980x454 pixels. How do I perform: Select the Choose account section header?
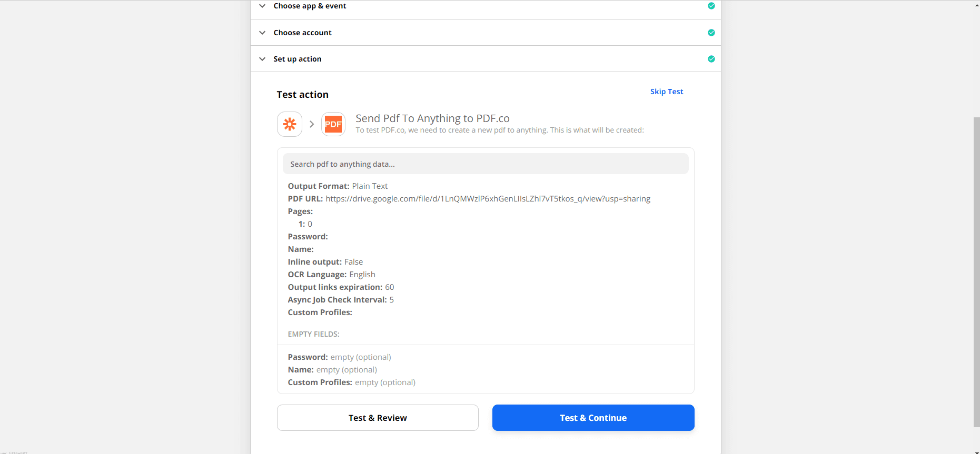tap(302, 32)
